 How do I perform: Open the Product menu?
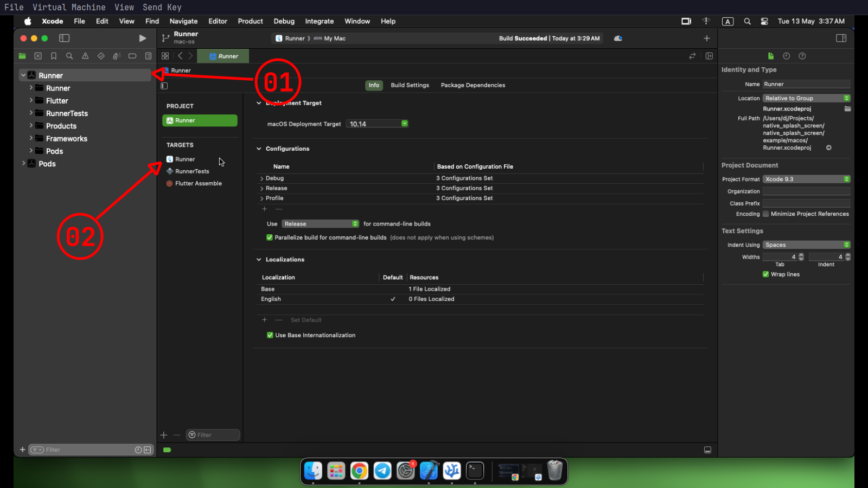coord(250,21)
